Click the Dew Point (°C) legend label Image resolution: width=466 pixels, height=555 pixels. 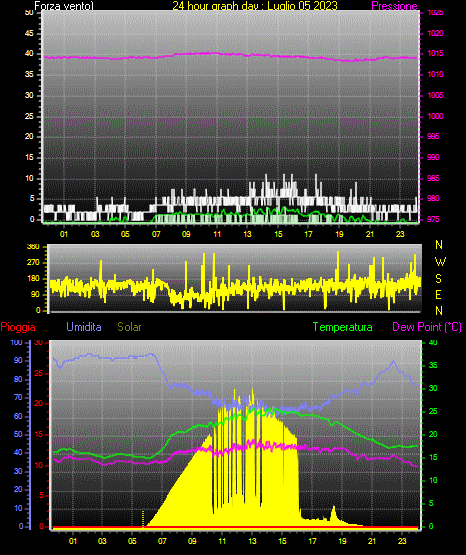click(427, 327)
